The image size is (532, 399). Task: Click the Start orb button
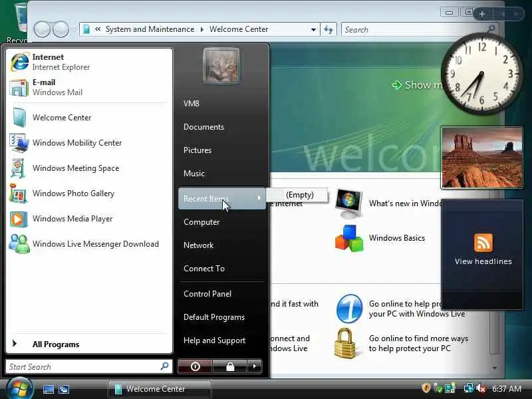(19, 389)
